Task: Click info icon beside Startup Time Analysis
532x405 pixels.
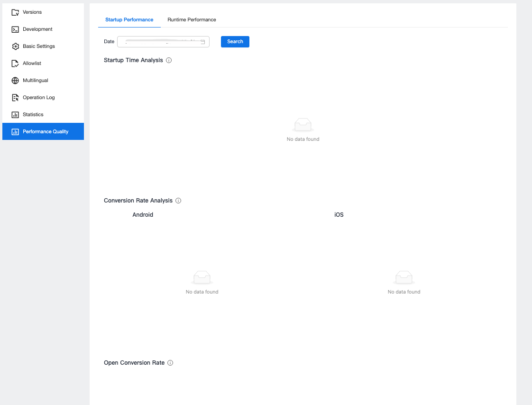Action: tap(169, 61)
